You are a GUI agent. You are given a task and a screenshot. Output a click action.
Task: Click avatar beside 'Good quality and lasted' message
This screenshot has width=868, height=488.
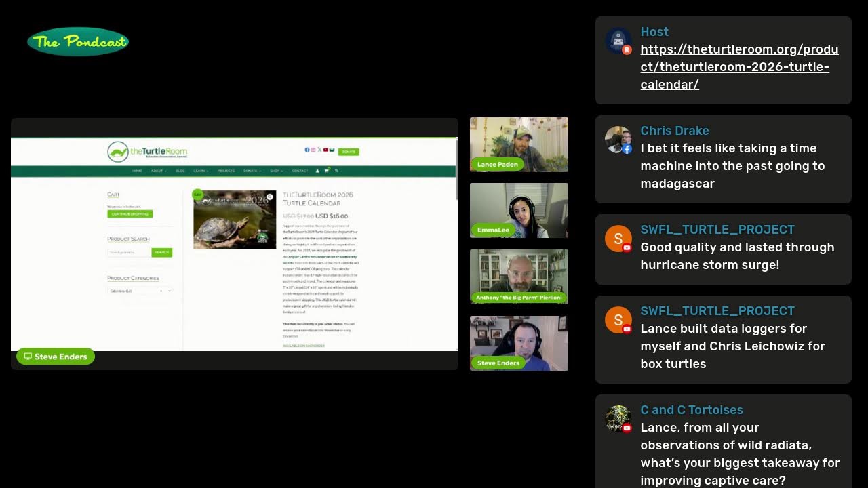618,239
